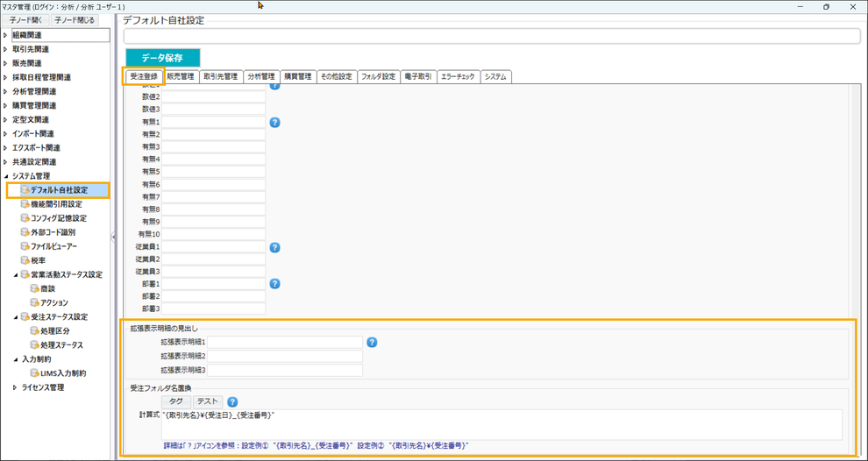Expand the 組織関連 tree node

pyautogui.click(x=5, y=35)
